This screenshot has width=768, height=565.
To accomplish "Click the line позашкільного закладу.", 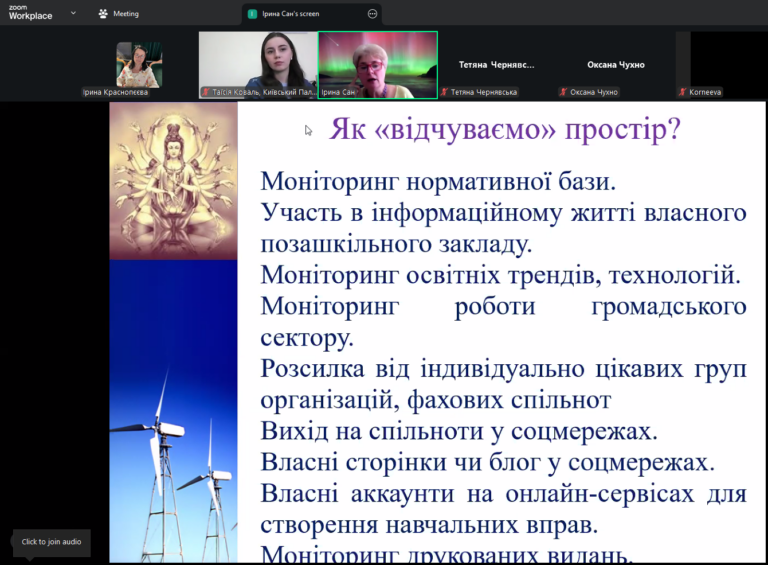I will pos(396,244).
